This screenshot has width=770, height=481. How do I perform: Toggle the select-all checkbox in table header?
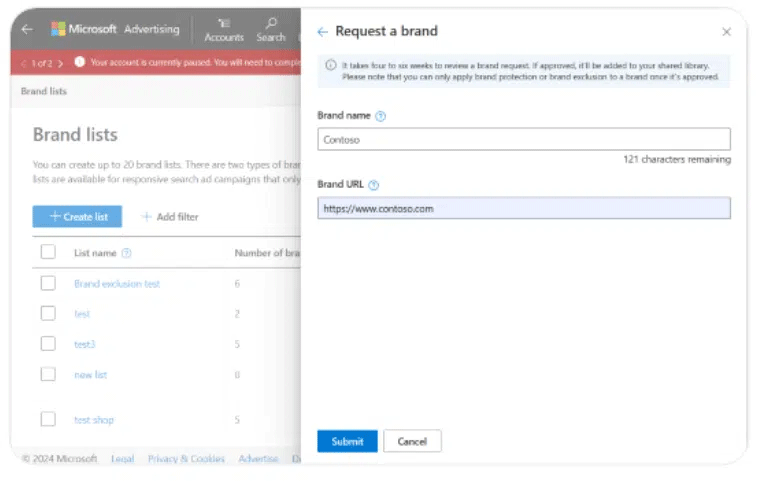click(48, 253)
